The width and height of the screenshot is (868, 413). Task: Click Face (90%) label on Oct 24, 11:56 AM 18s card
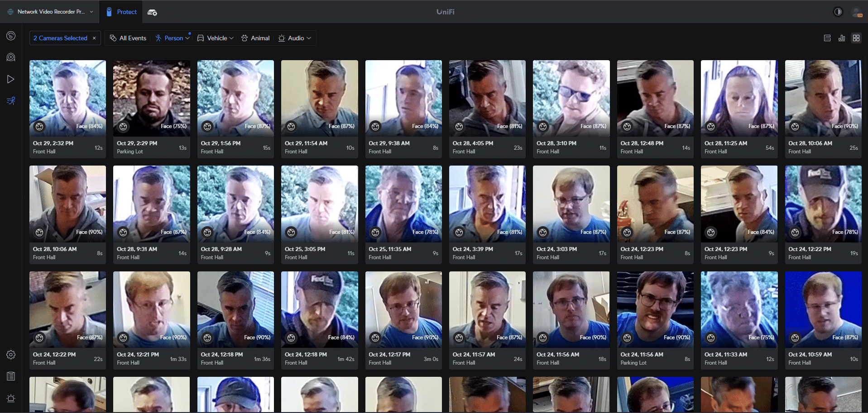[x=593, y=337]
